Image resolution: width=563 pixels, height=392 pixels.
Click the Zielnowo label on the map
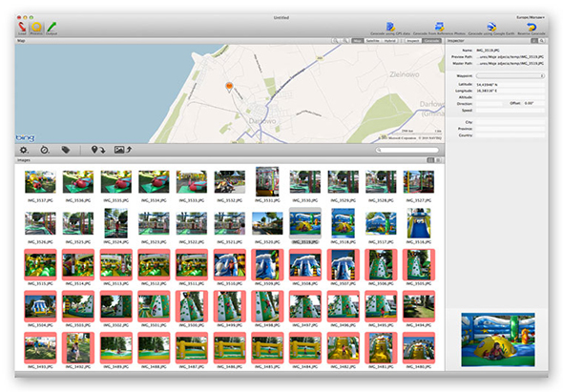pos(405,74)
